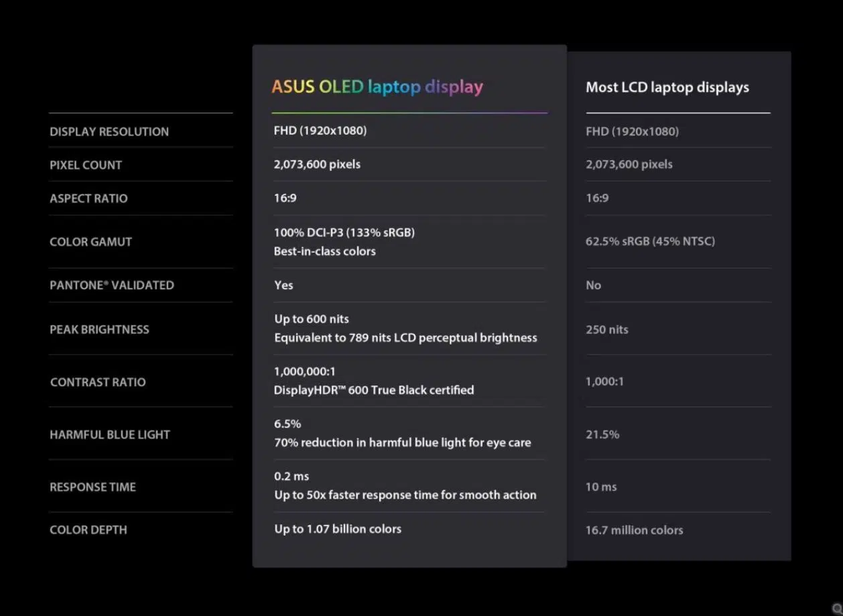Click the '1,000,000:1' contrast value

pyautogui.click(x=304, y=371)
